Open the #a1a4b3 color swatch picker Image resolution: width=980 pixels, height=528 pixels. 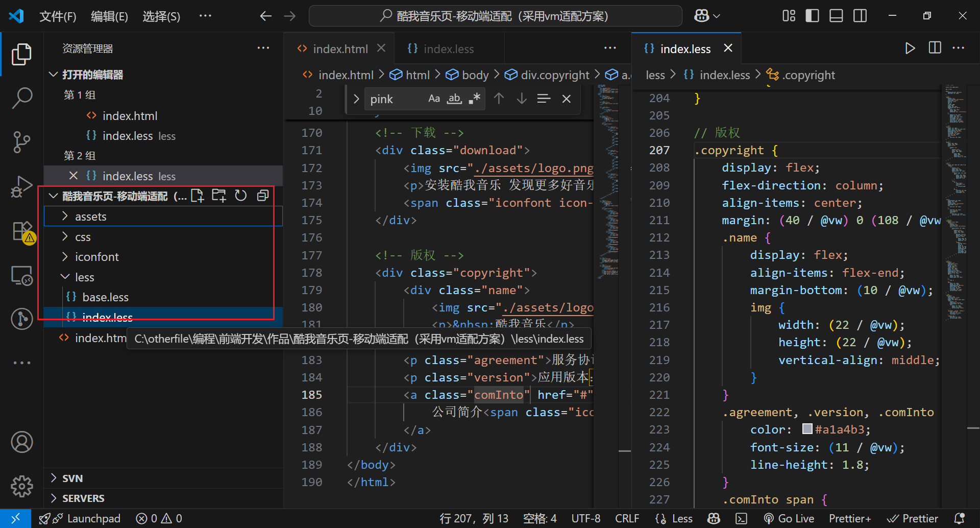(807, 429)
